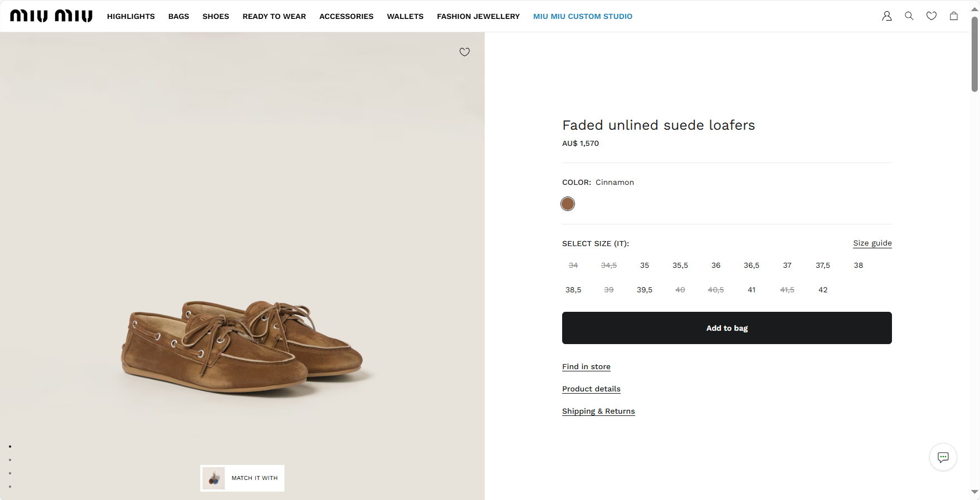
Task: Open the search magnifier icon
Action: (909, 16)
